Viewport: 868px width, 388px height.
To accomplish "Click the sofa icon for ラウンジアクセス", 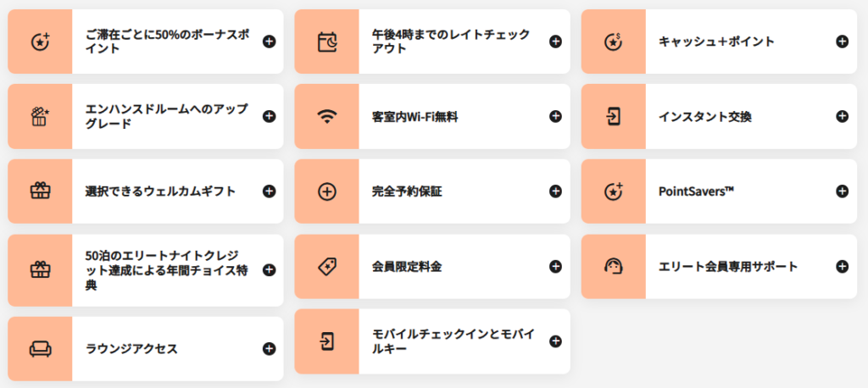I will [x=40, y=349].
